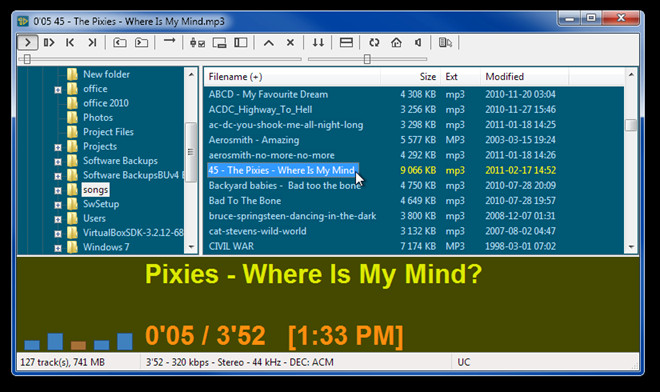This screenshot has height=392, width=660.
Task: Select 'cat-stevens-wild-world' track
Action: pyautogui.click(x=257, y=231)
